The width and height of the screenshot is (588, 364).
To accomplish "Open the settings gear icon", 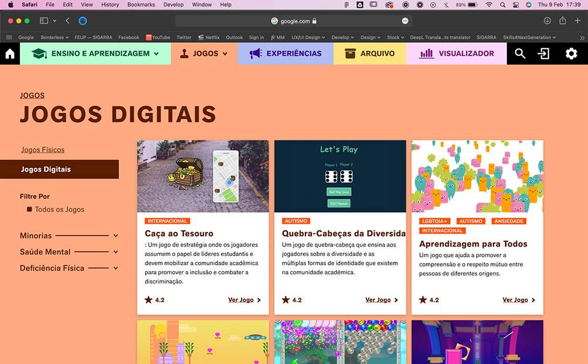I will coord(571,54).
